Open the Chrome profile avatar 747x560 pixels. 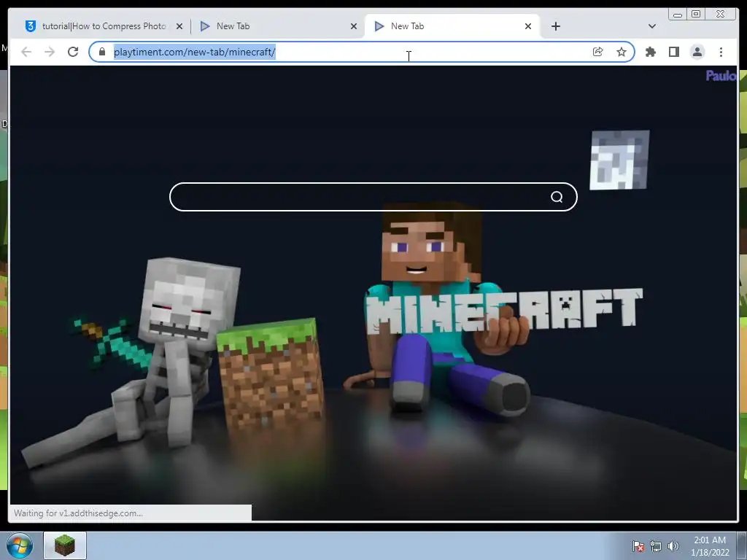(697, 52)
